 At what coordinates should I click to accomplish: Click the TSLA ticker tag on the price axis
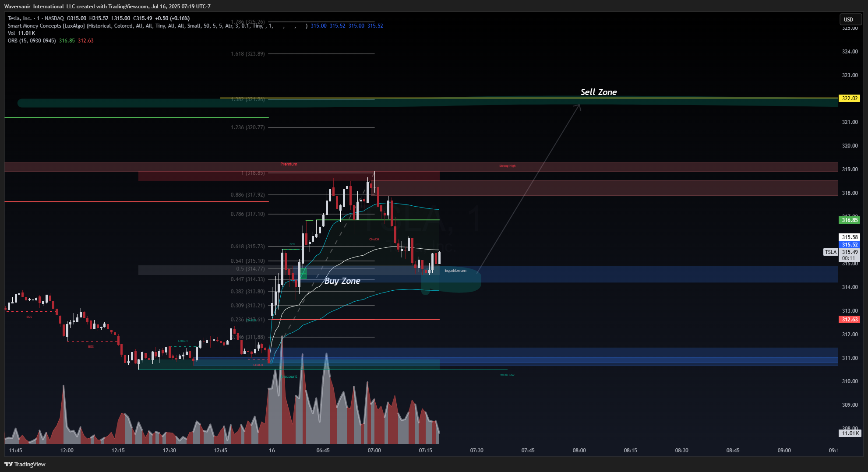(x=830, y=252)
